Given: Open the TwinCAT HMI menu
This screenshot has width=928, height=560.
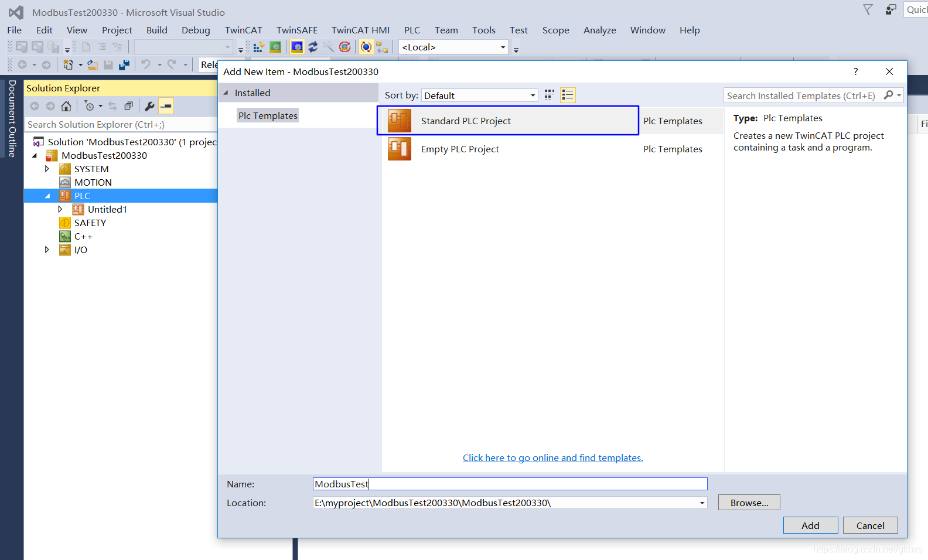Looking at the screenshot, I should pos(360,30).
